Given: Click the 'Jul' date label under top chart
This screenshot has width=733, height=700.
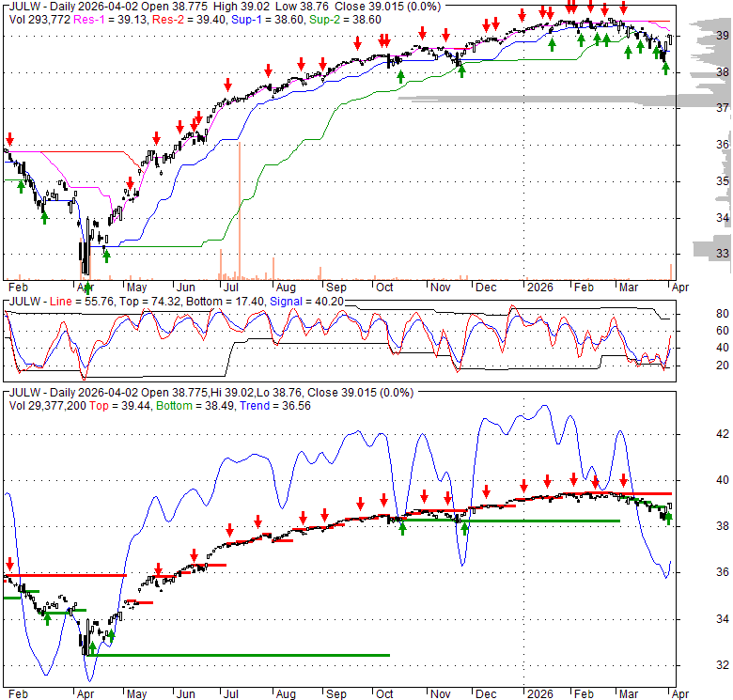Looking at the screenshot, I should coord(230,288).
